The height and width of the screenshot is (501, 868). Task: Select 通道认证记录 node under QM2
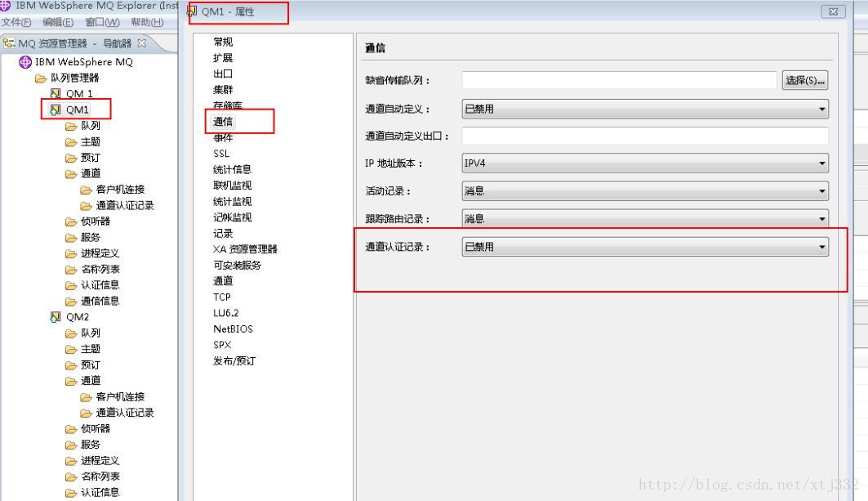click(125, 413)
